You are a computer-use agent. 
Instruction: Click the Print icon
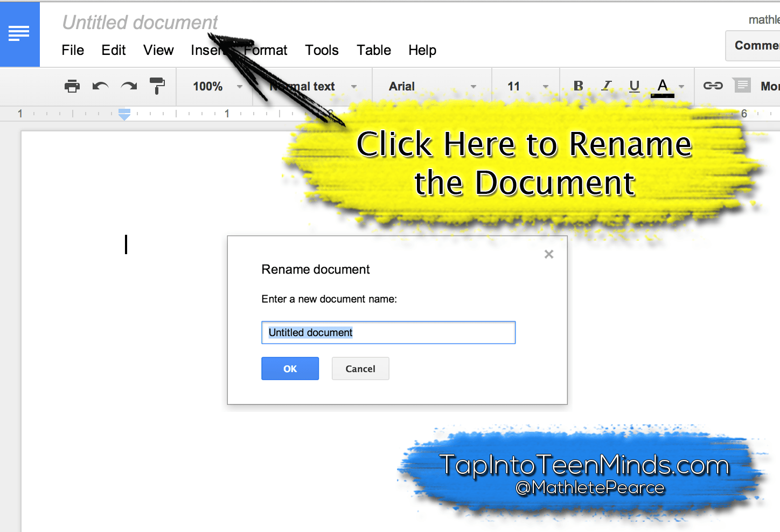(72, 86)
